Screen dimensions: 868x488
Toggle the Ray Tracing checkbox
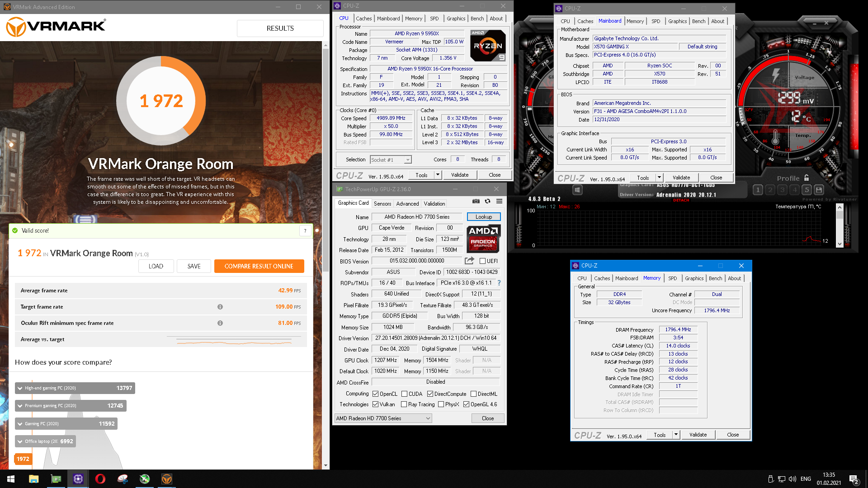pos(404,404)
